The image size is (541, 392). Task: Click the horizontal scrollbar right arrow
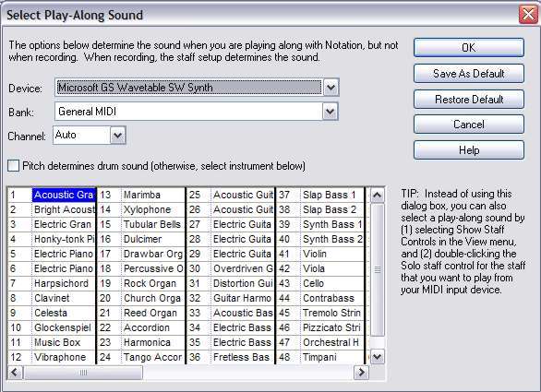[361, 373]
